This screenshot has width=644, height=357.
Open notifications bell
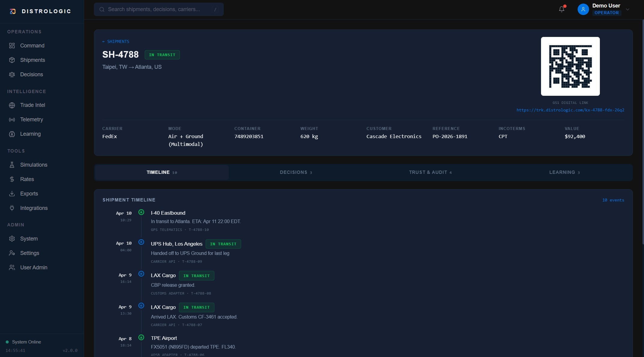(x=562, y=9)
